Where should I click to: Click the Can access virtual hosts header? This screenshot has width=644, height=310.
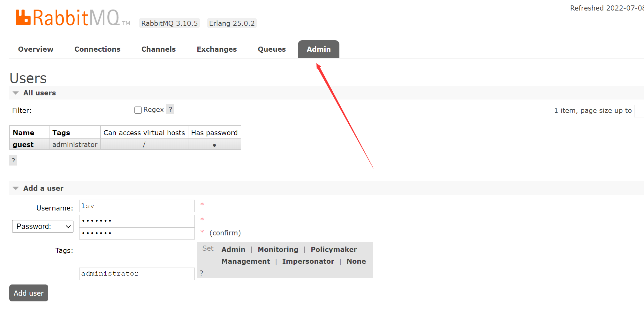[144, 133]
